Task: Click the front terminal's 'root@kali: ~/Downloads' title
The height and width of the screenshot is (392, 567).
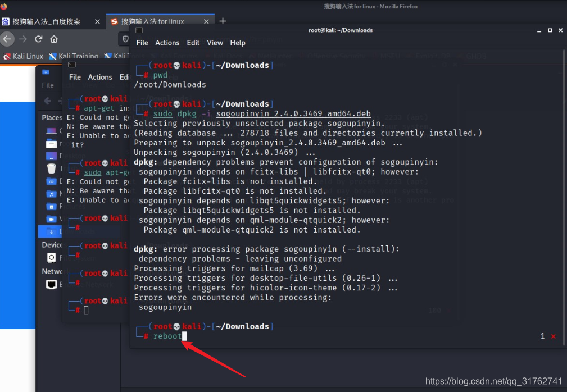Action: pyautogui.click(x=341, y=30)
